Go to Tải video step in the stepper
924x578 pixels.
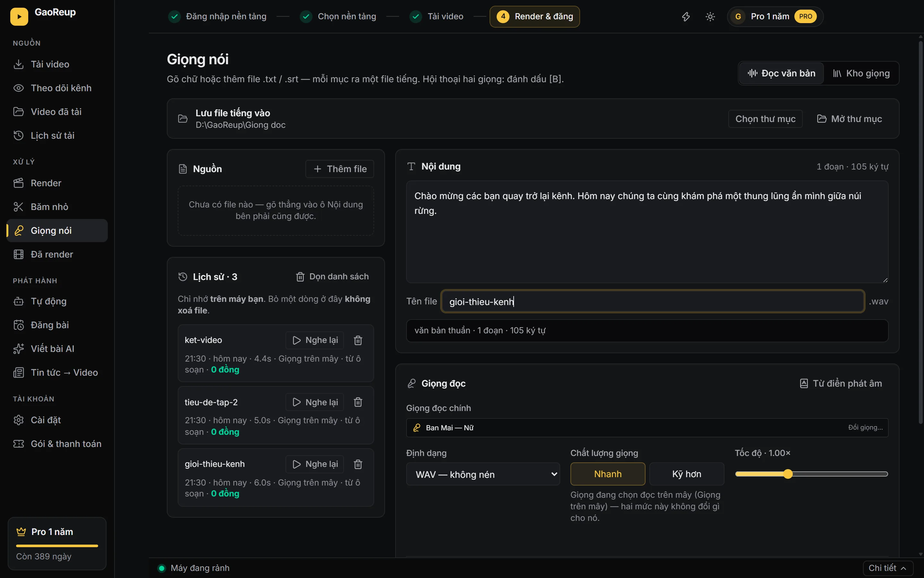(x=436, y=16)
